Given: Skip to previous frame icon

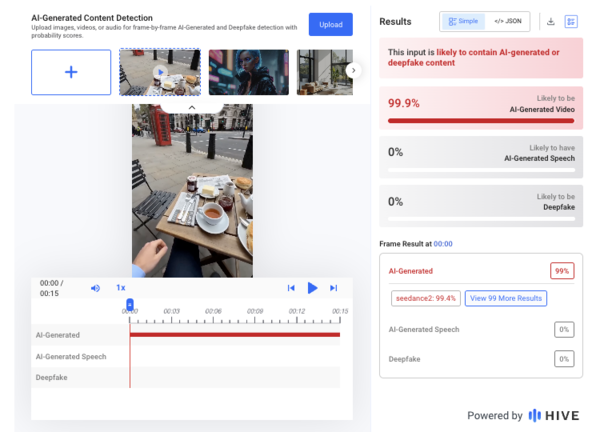Looking at the screenshot, I should click(x=291, y=288).
